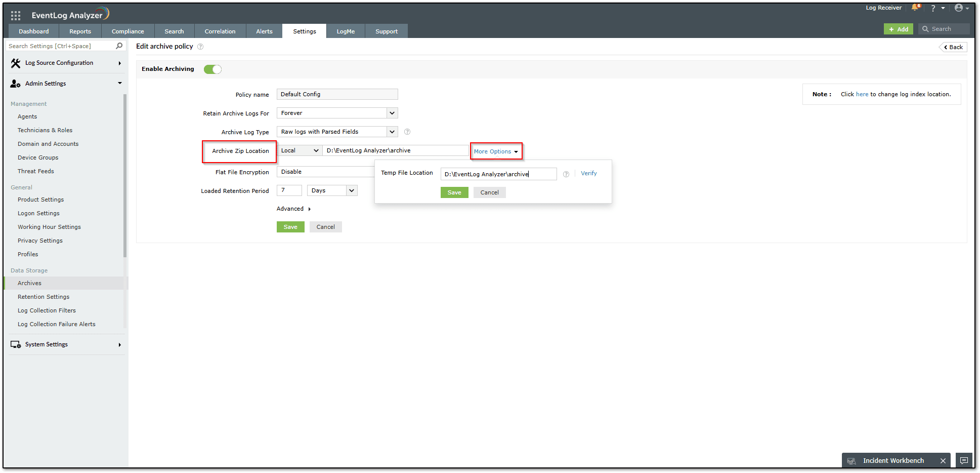Open the notifications bell icon
This screenshot has width=980, height=473.
point(915,8)
